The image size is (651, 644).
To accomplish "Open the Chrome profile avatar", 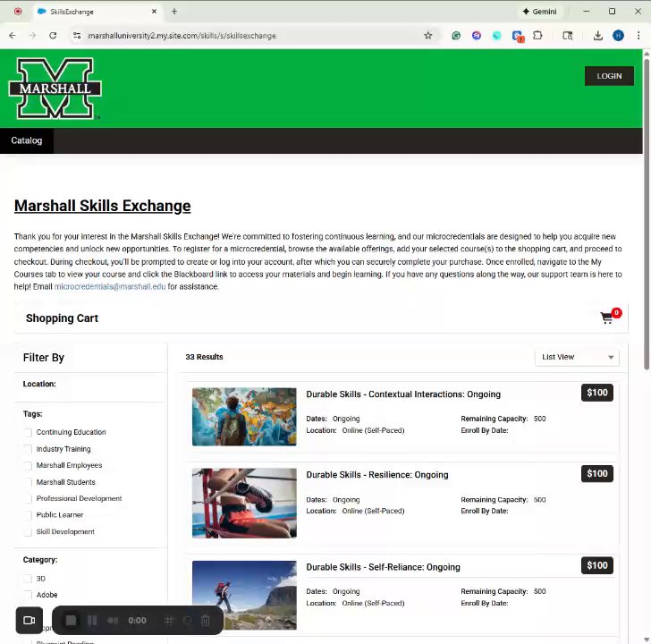I will [618, 36].
